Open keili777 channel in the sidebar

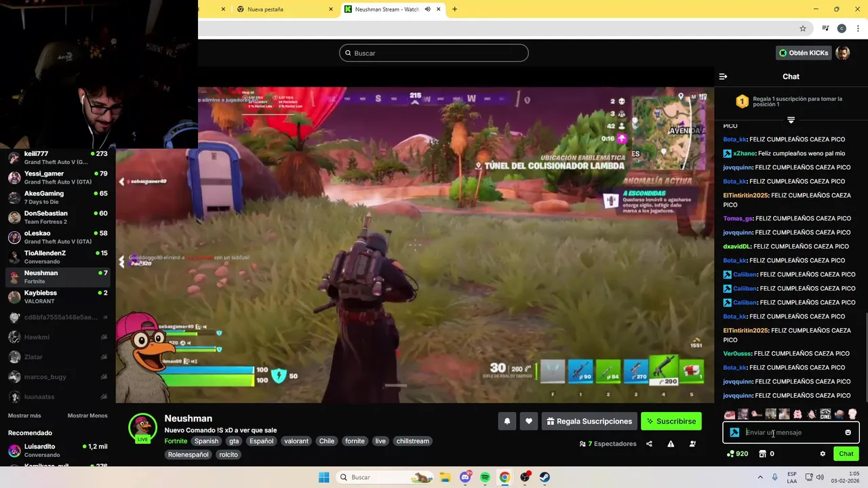pos(58,158)
